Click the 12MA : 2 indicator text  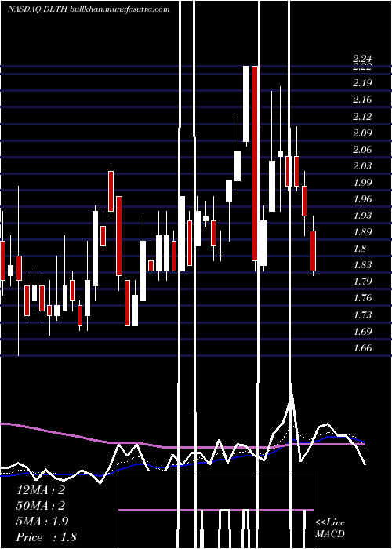click(41, 490)
